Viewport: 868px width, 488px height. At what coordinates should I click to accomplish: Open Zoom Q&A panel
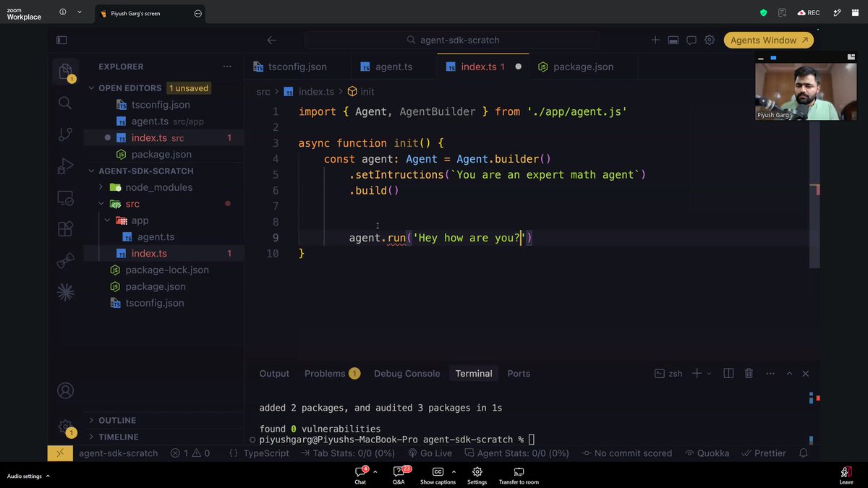(x=399, y=476)
